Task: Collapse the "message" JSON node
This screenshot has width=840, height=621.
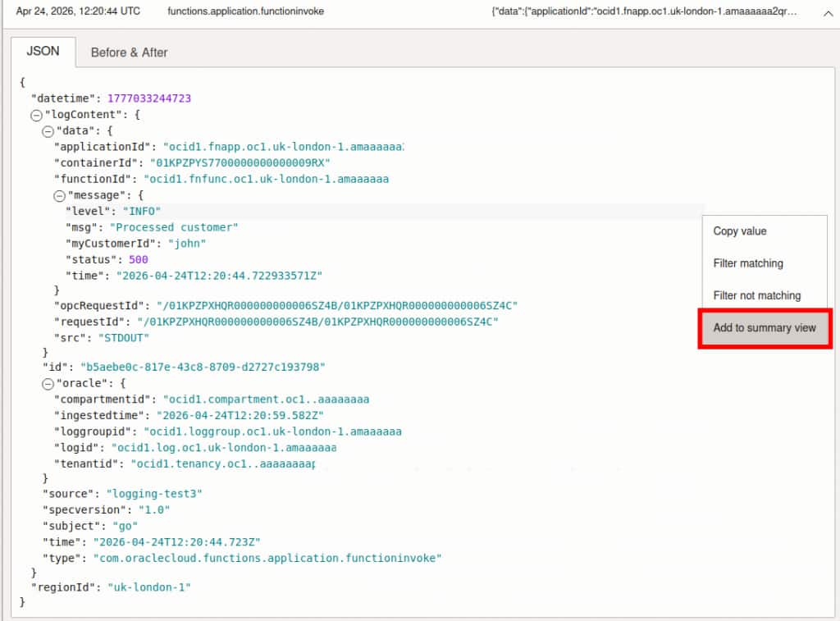Action: (x=59, y=196)
